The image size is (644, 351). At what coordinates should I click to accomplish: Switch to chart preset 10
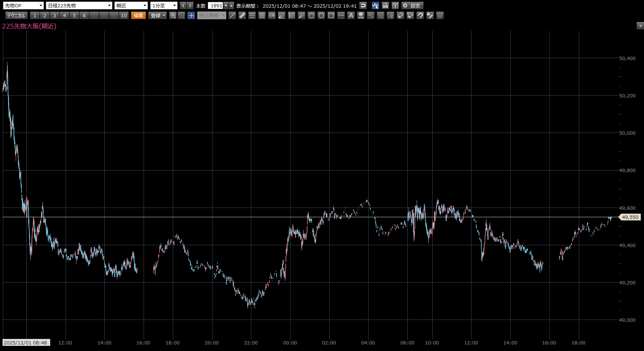pos(124,15)
